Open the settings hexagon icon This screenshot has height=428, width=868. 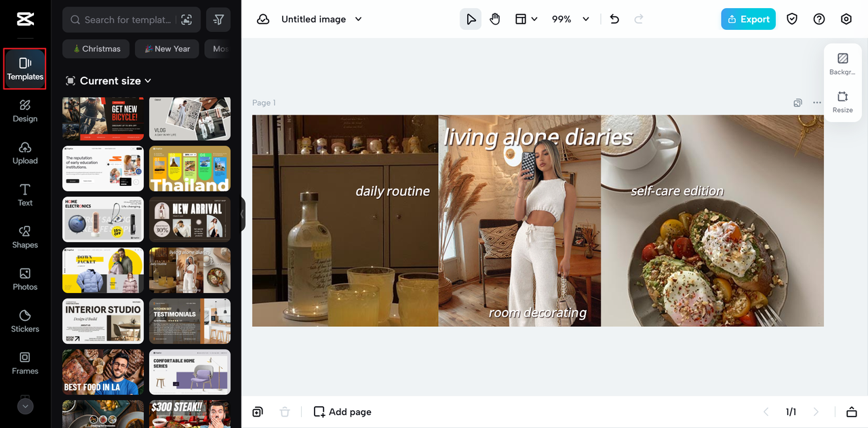(x=846, y=19)
